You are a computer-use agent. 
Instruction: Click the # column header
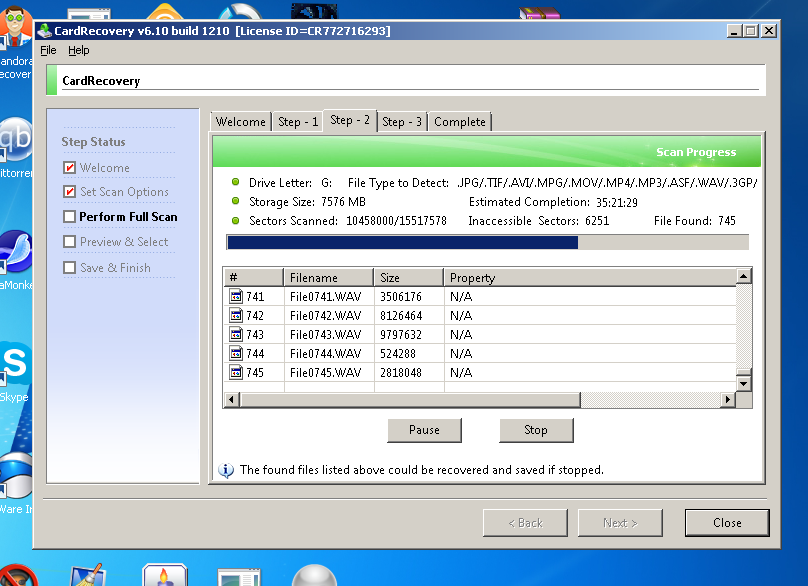tap(254, 278)
